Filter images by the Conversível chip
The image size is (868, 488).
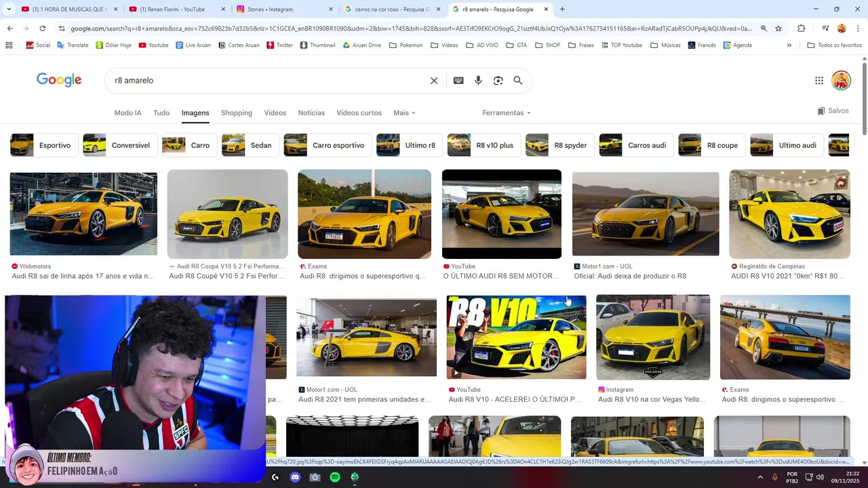point(120,145)
